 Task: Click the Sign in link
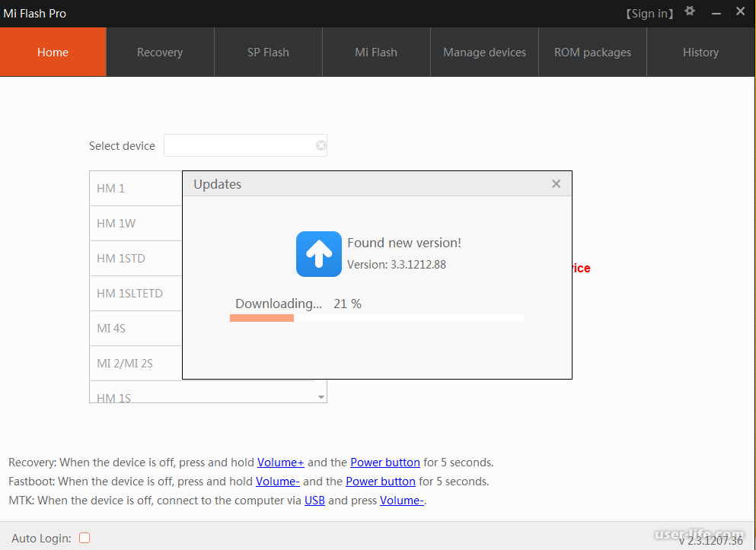point(649,14)
